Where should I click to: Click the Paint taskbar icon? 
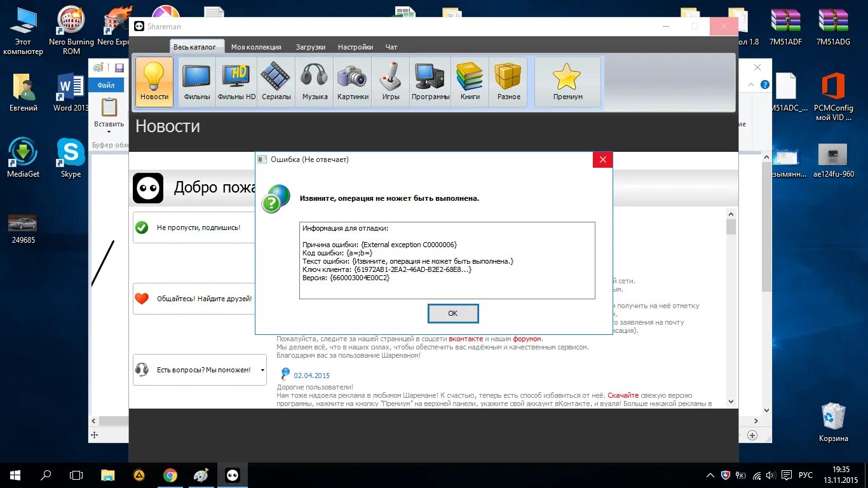tap(201, 475)
